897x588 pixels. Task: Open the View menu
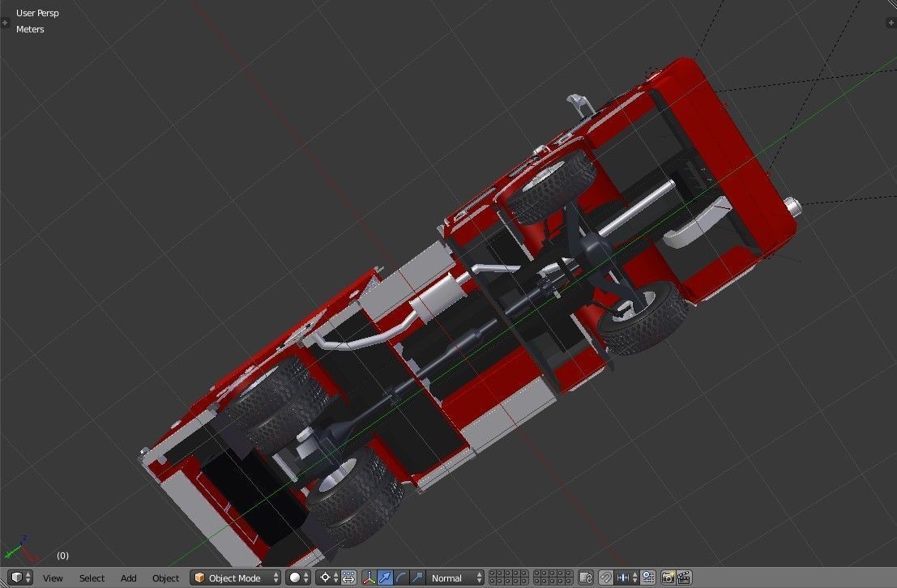click(53, 578)
